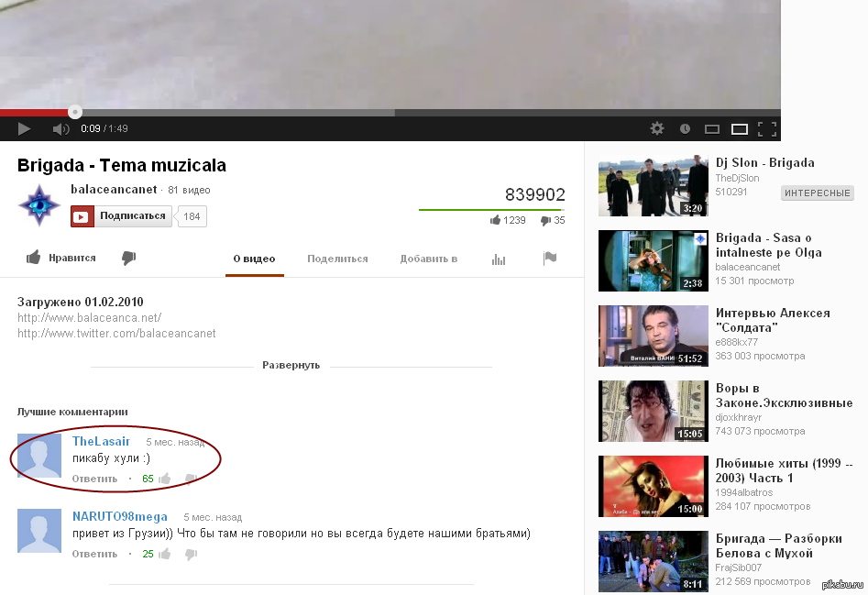Screen dimensions: 868x595
Task: Switch to the large player size
Action: [x=739, y=129]
